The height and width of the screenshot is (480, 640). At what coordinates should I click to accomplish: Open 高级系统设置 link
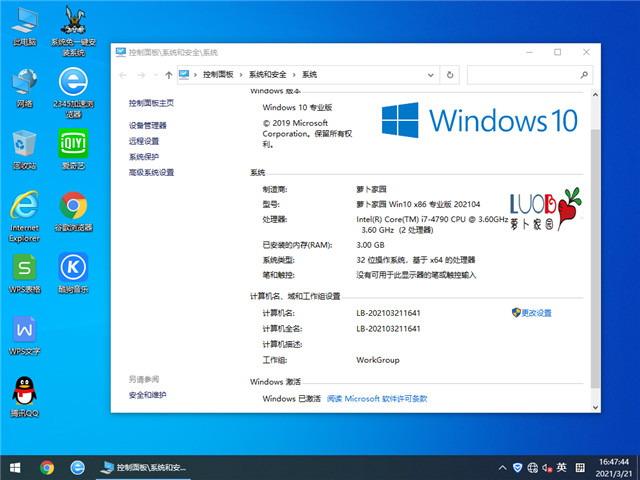tap(151, 173)
